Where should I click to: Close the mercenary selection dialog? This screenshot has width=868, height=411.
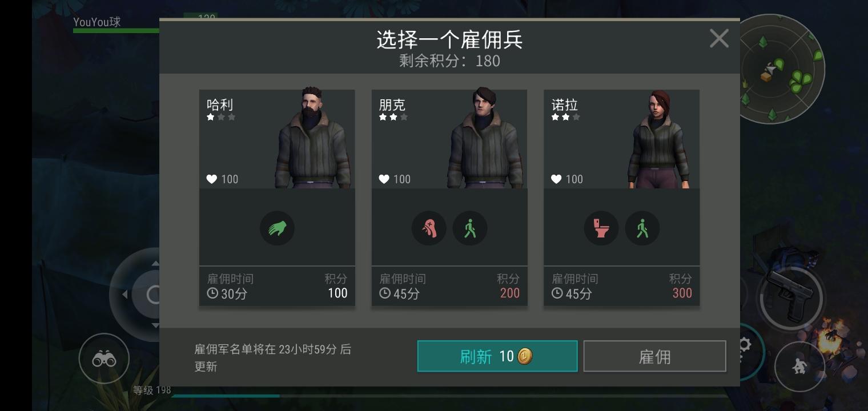pos(719,39)
